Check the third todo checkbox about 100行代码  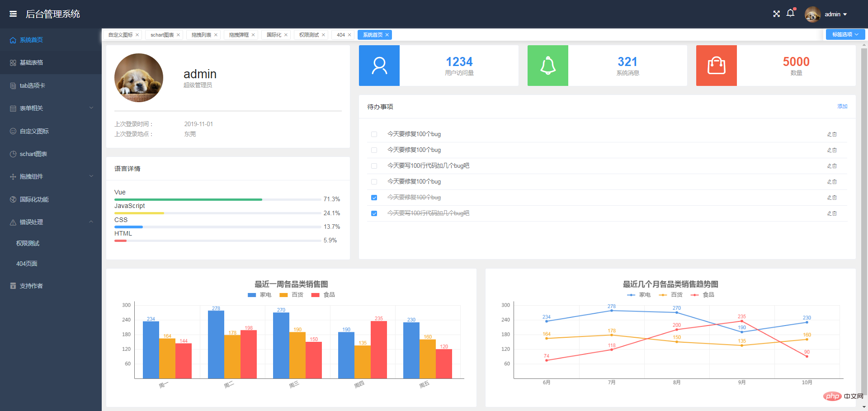374,166
